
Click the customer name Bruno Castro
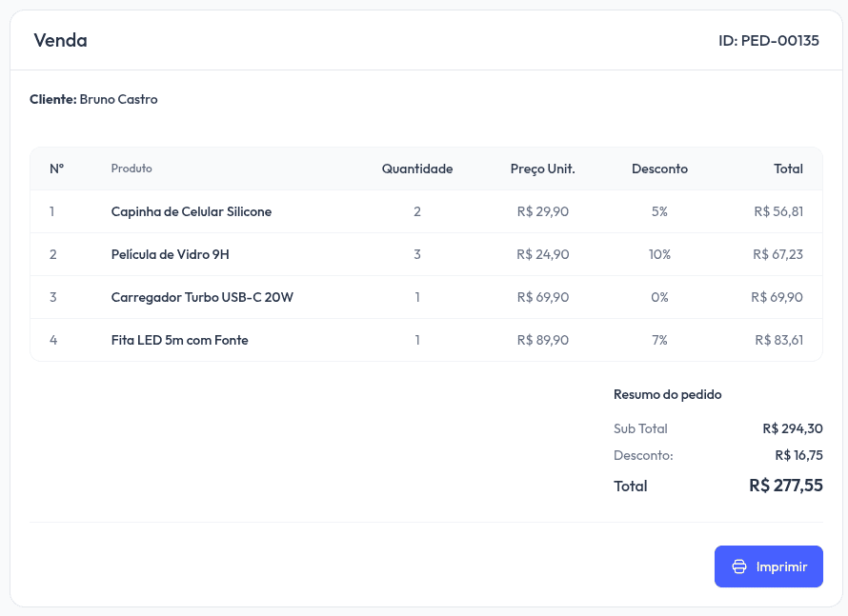tap(118, 99)
